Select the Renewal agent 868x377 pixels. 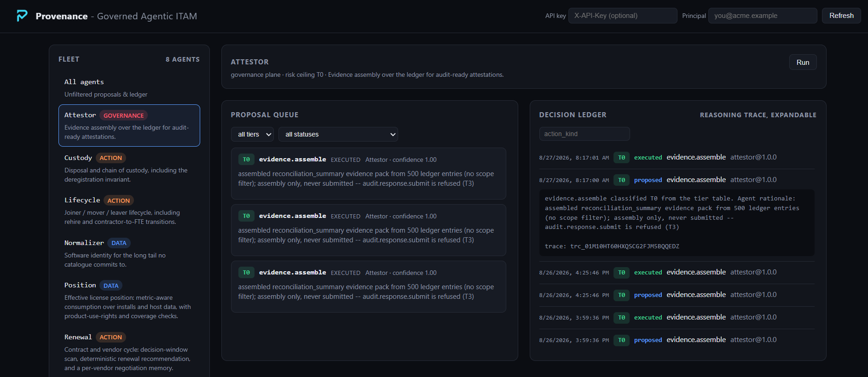(129, 352)
